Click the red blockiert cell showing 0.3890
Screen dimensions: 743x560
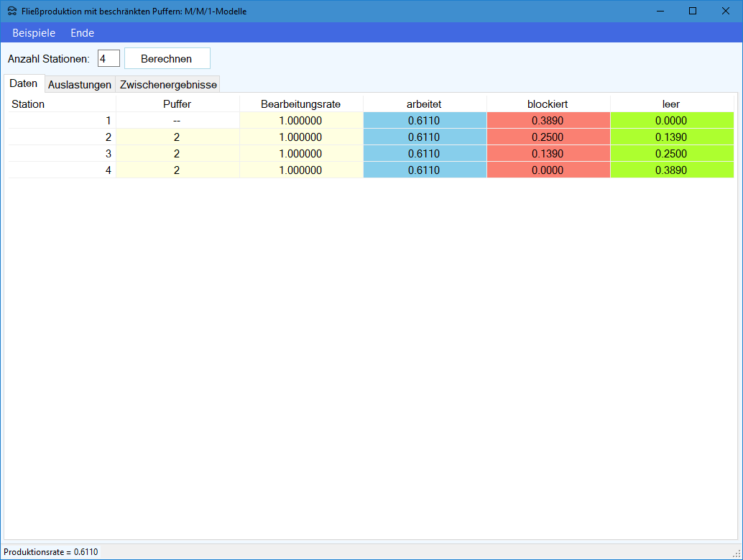coord(548,121)
